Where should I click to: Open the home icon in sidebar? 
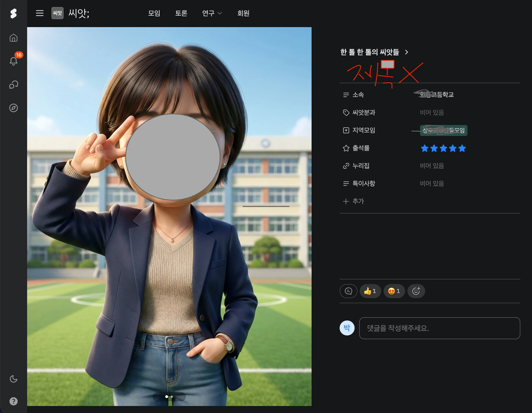tap(13, 38)
